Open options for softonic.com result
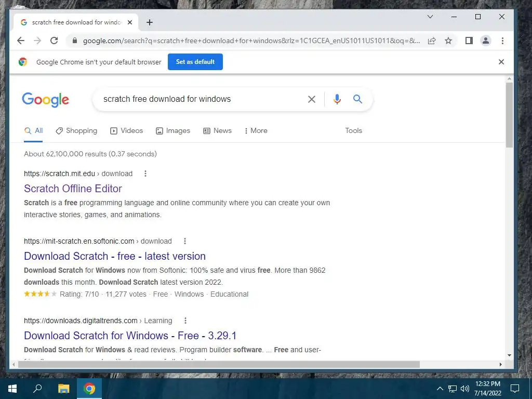 pyautogui.click(x=184, y=241)
